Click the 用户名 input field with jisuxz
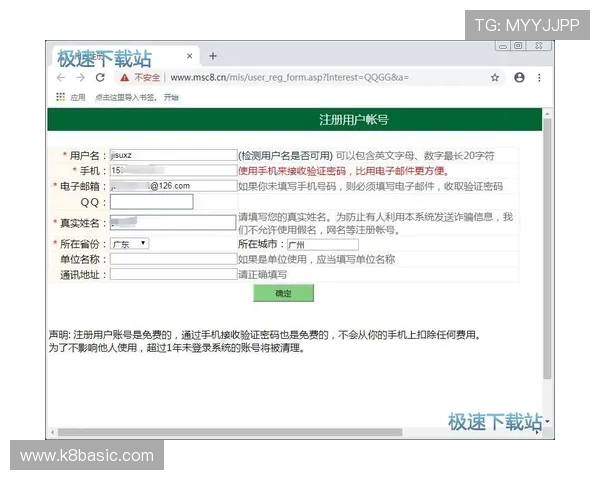Image resolution: width=600 pixels, height=480 pixels. coord(173,155)
